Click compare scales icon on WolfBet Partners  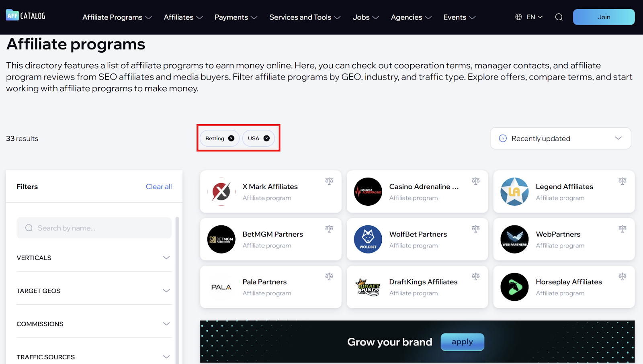[x=475, y=229]
